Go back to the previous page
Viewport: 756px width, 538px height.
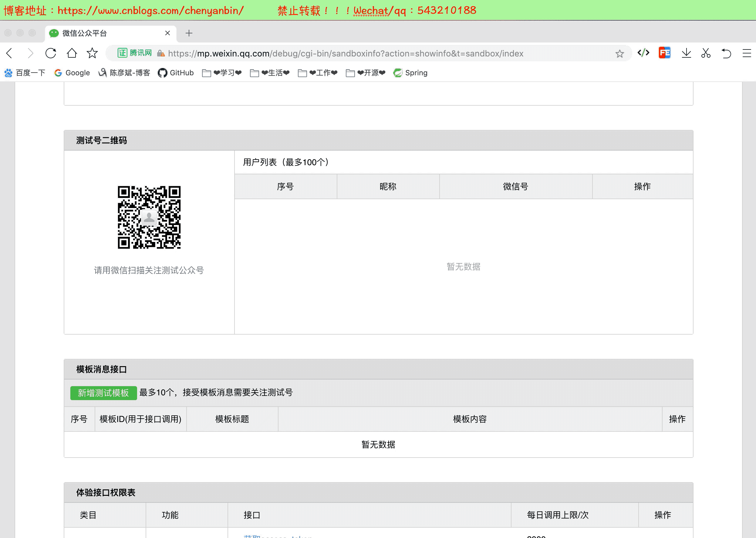tap(9, 53)
